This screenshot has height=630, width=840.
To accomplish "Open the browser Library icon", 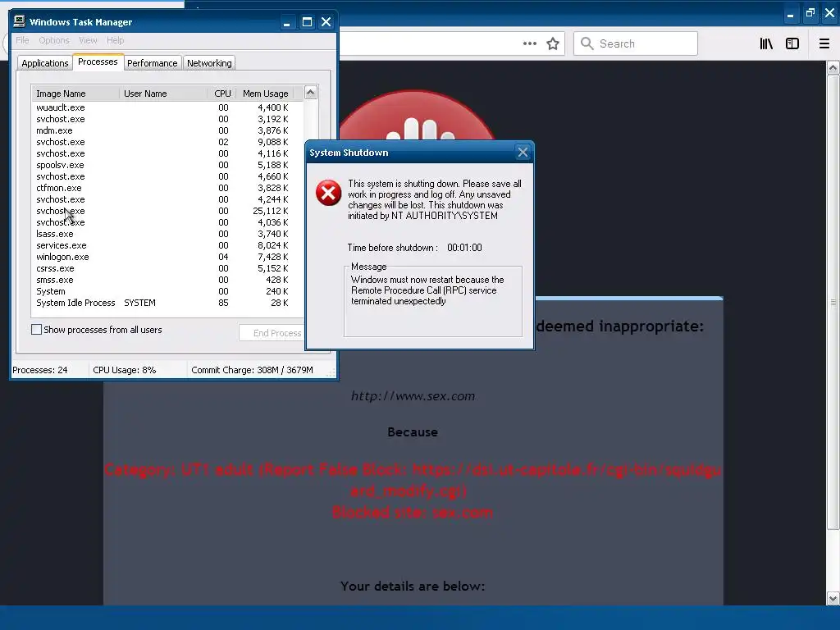I will tap(766, 43).
